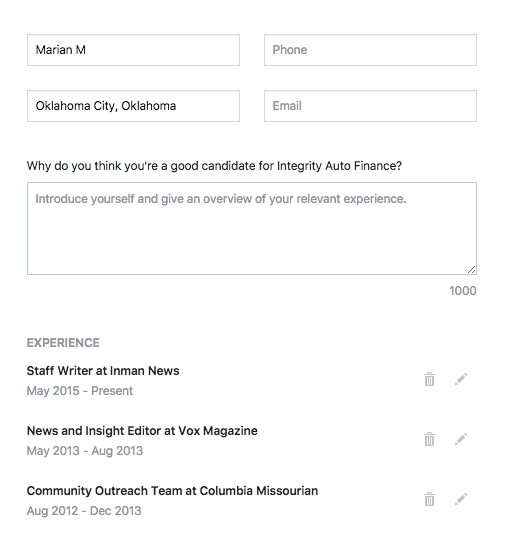Edit the Staff Writer at Inman News entry

(x=461, y=379)
